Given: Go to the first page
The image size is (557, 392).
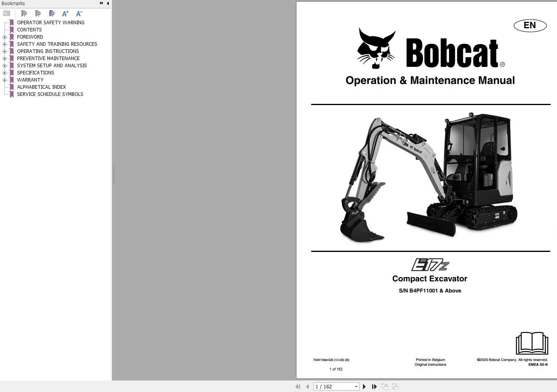Looking at the screenshot, I should point(298,386).
